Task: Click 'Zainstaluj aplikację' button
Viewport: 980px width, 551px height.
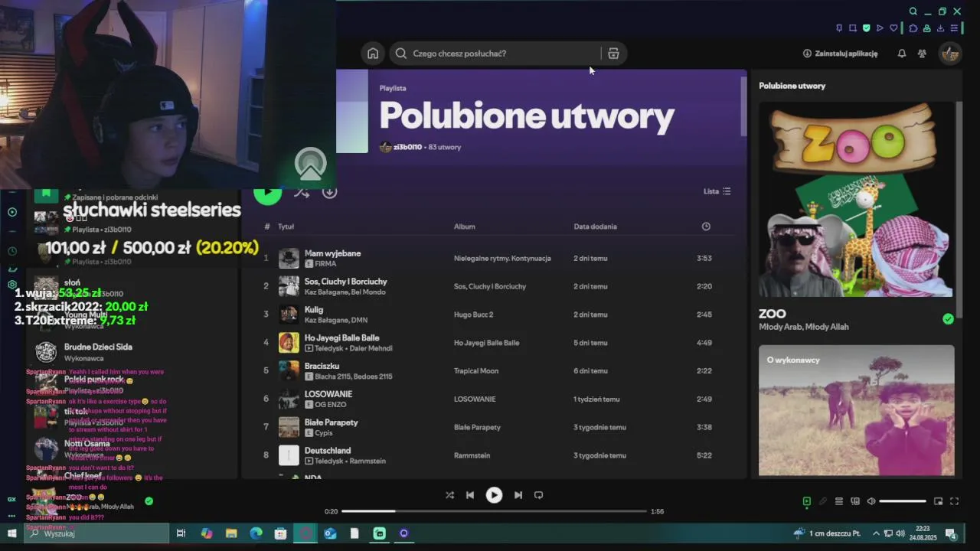Action: tap(840, 54)
